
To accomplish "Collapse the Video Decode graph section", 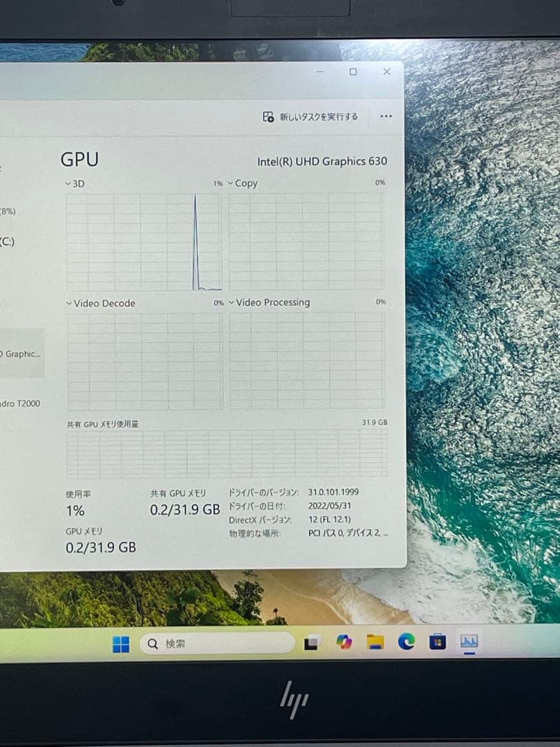I will 68,303.
